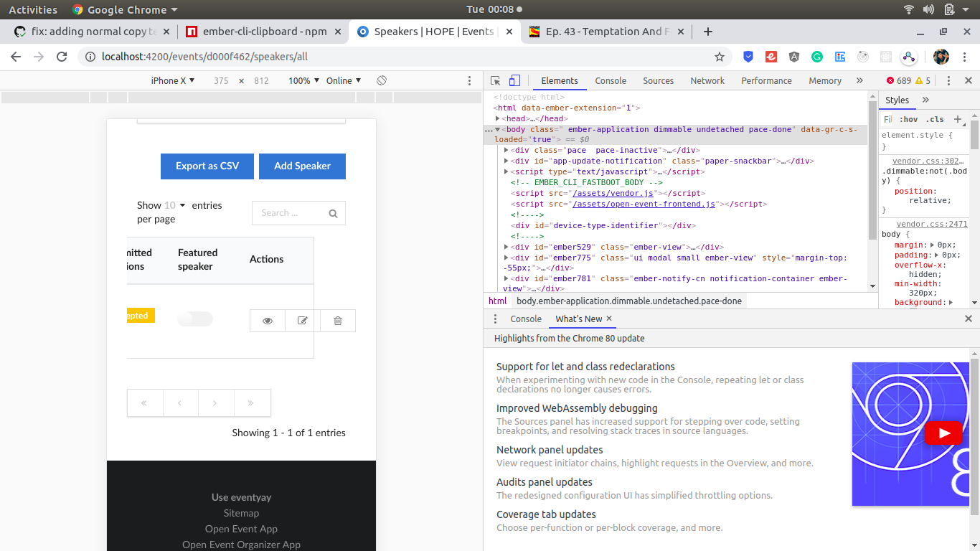Delete the speaker with trash icon
The width and height of the screenshot is (980, 551).
338,321
